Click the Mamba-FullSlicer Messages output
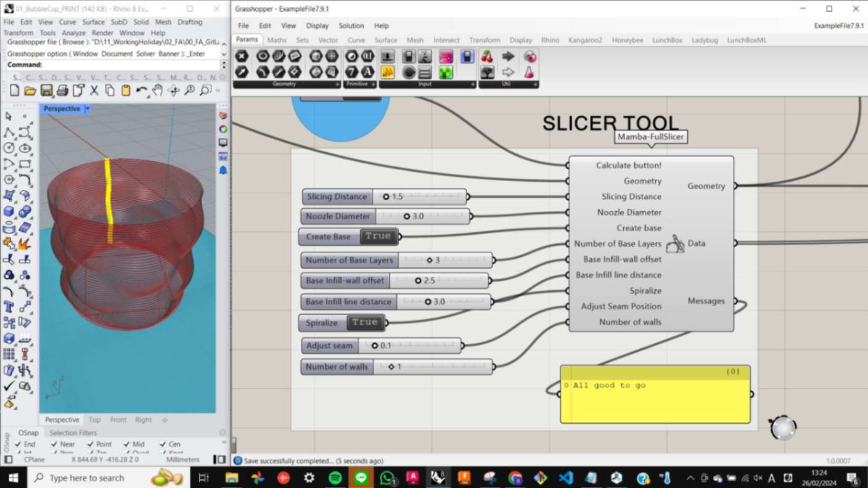 (x=706, y=301)
